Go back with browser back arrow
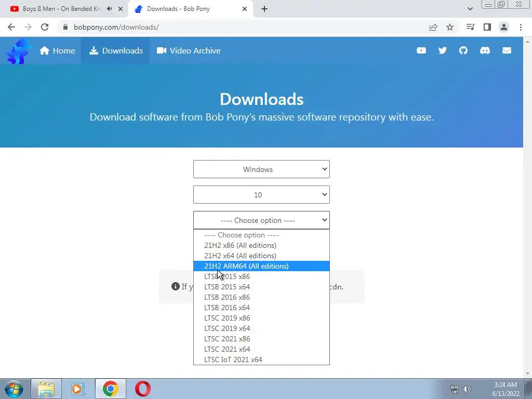Image resolution: width=532 pixels, height=399 pixels. 11,27
